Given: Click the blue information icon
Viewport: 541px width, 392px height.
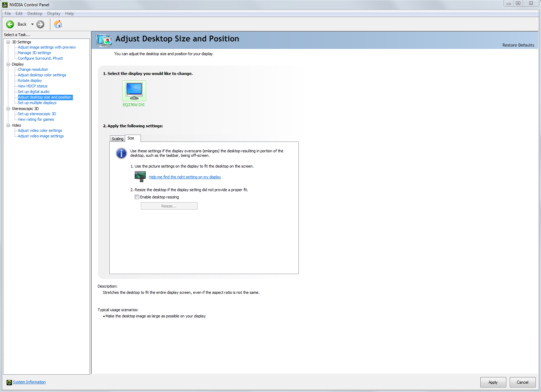Looking at the screenshot, I should (x=121, y=153).
